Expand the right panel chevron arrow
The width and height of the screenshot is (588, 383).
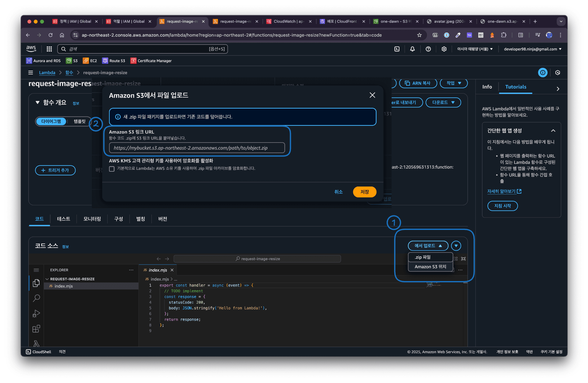558,89
